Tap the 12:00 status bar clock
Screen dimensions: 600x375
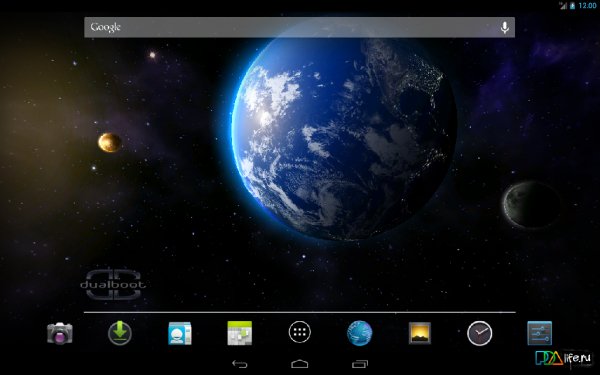tap(587, 5)
